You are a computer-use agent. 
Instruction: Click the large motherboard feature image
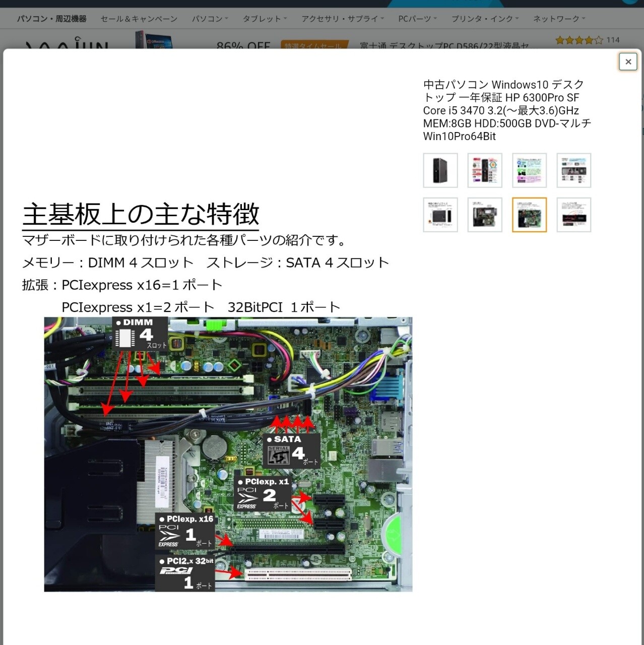click(228, 454)
